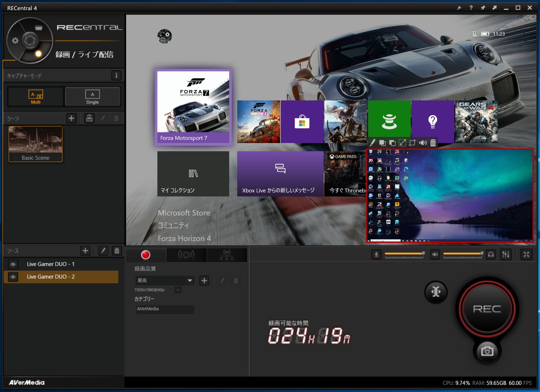Switch to Single capture mode
The image size is (540, 392).
(92, 97)
